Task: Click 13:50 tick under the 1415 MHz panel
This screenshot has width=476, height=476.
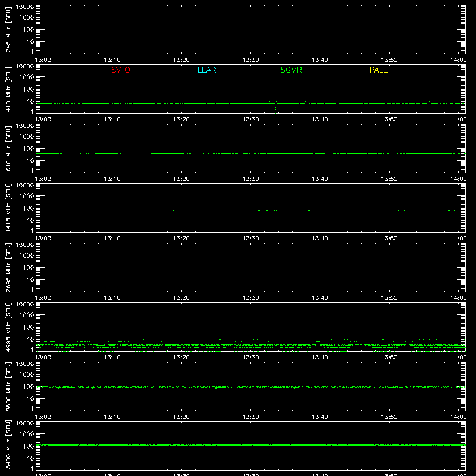Action: (389, 239)
